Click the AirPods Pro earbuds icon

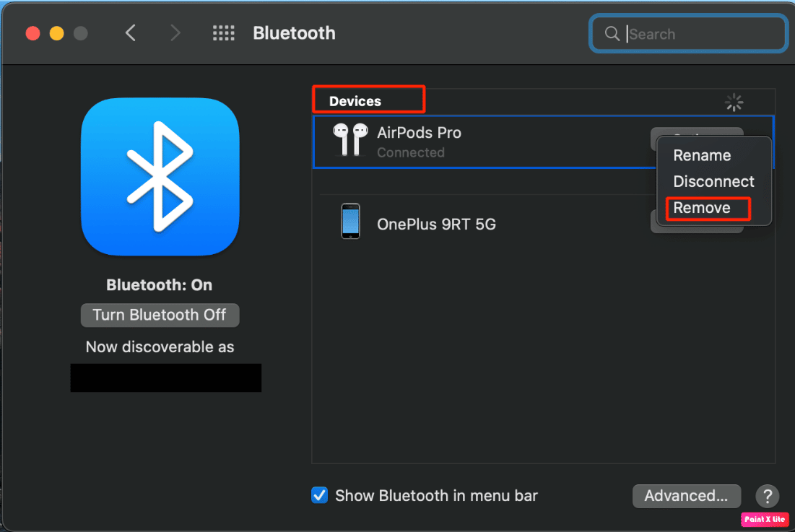click(349, 139)
